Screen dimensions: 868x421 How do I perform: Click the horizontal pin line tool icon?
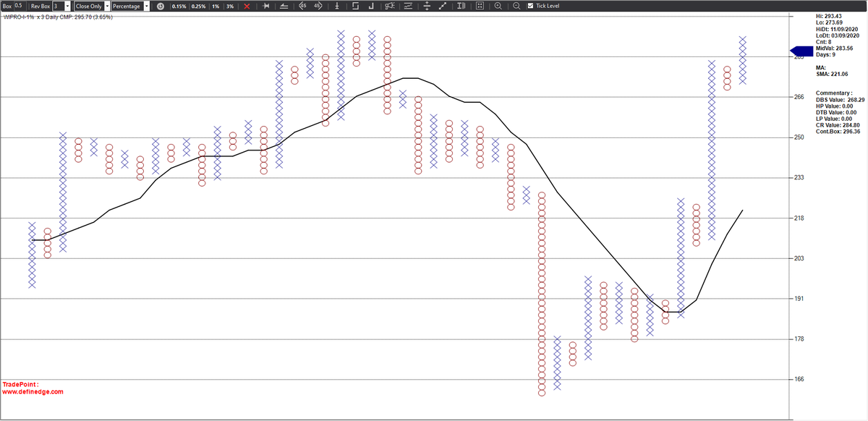click(266, 6)
